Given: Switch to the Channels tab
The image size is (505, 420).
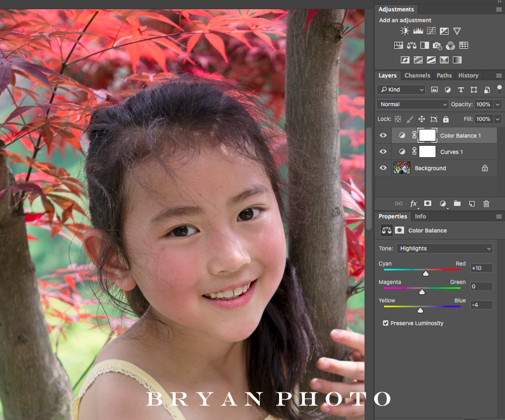Looking at the screenshot, I should (x=417, y=75).
